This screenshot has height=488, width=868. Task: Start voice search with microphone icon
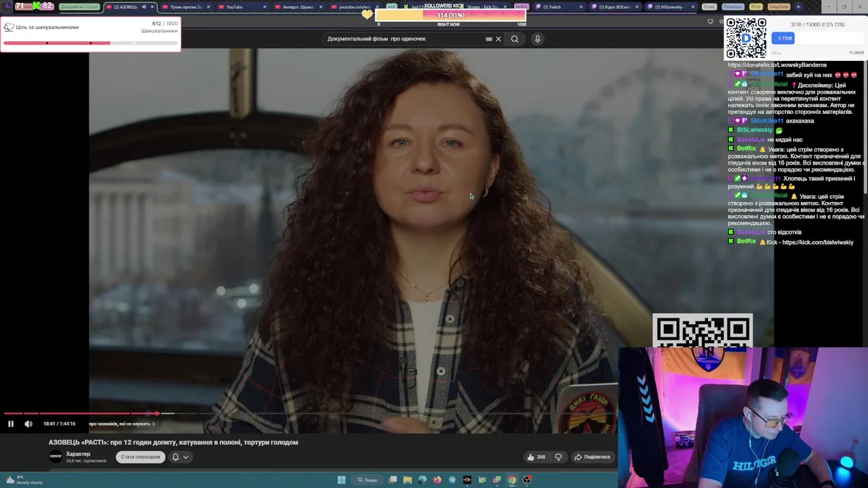(538, 39)
